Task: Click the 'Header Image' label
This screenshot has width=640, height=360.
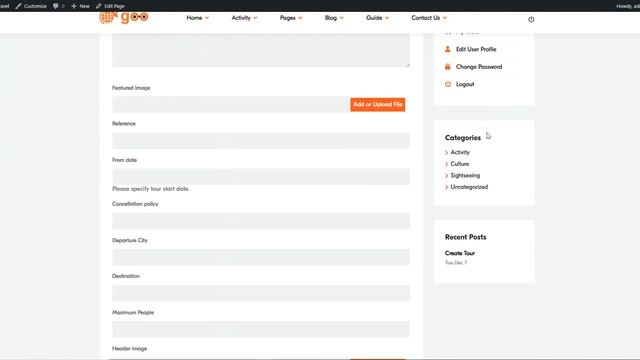Action: coord(129,349)
